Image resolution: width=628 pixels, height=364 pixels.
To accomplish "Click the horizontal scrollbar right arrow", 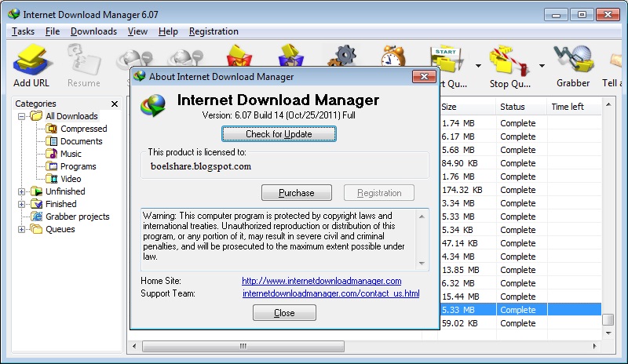I will click(594, 346).
